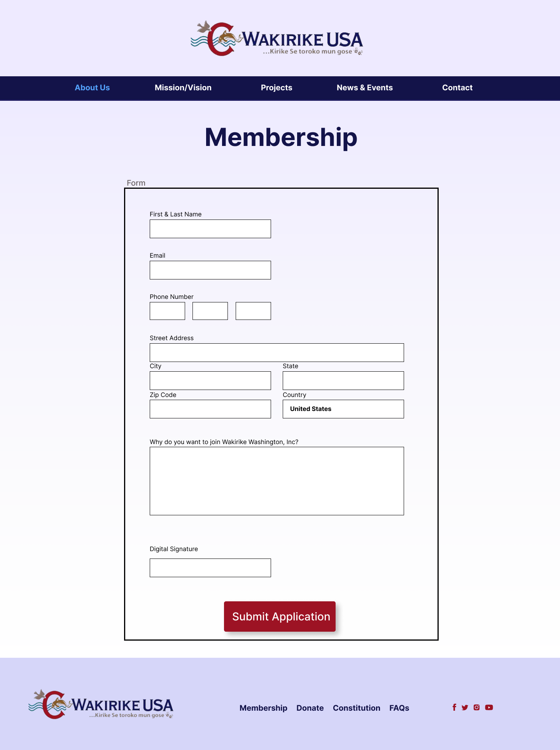Follow the Donate footer link
The height and width of the screenshot is (750, 560).
tap(310, 708)
